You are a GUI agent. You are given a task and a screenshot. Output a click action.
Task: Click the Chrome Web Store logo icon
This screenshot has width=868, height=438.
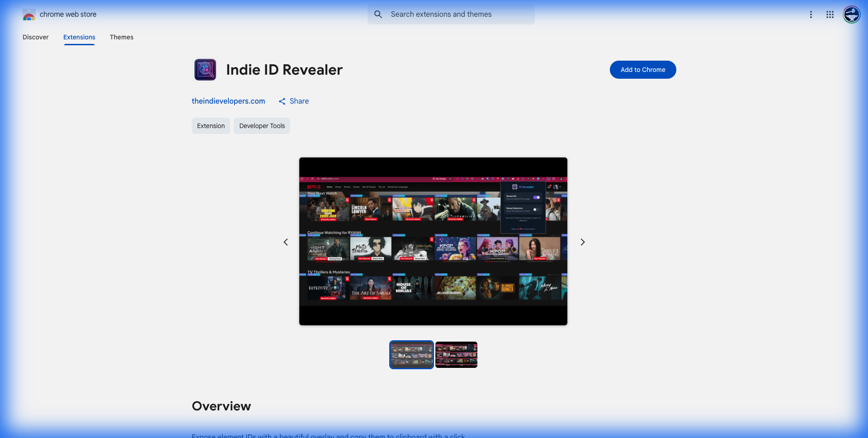[29, 14]
